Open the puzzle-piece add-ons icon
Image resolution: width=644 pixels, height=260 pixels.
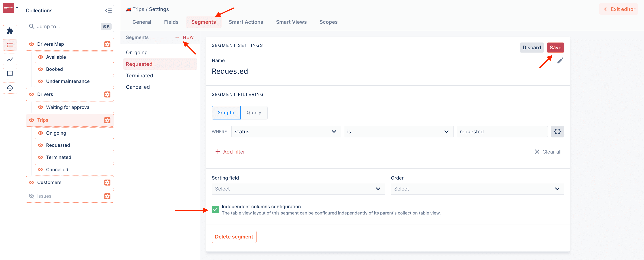(x=10, y=30)
